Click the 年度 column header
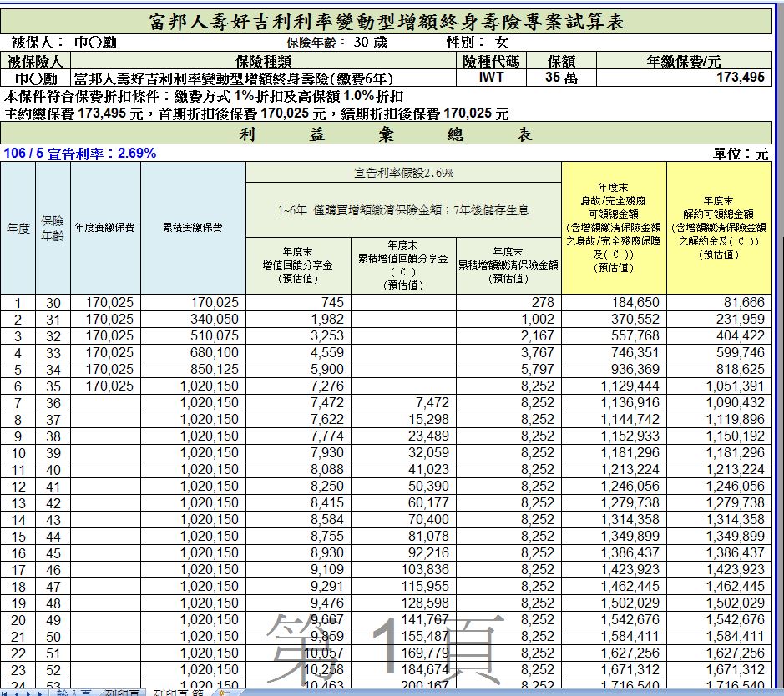This screenshot has width=784, height=696. (18, 228)
